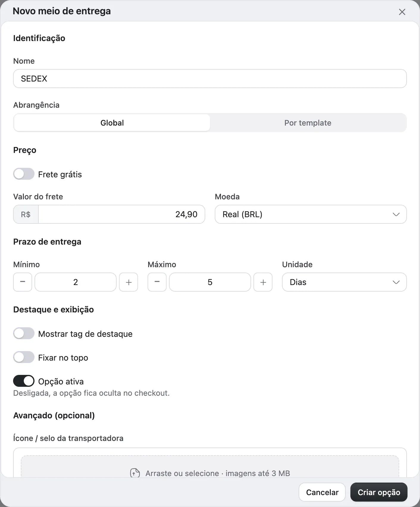
Task: Increase the Mínimo delivery time
Action: [128, 282]
